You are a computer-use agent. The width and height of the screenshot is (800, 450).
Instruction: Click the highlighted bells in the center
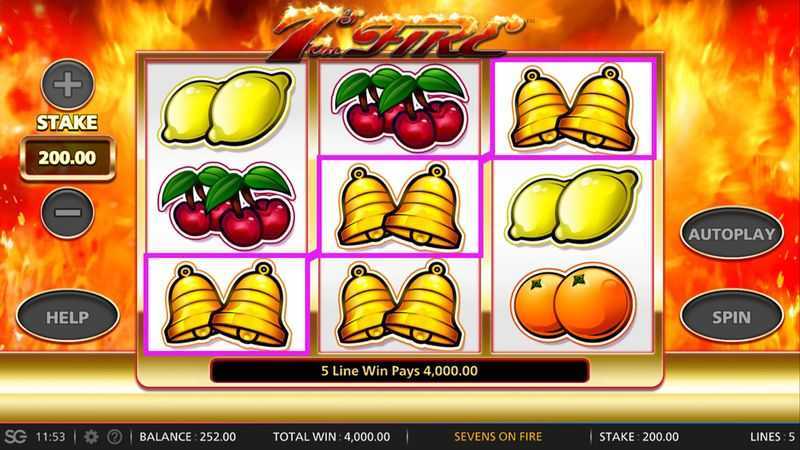[x=399, y=206]
